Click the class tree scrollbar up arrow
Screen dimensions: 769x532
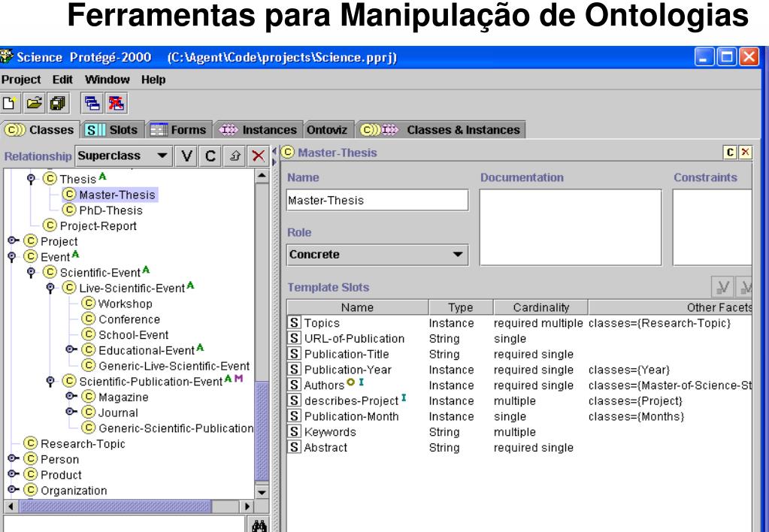pos(262,176)
